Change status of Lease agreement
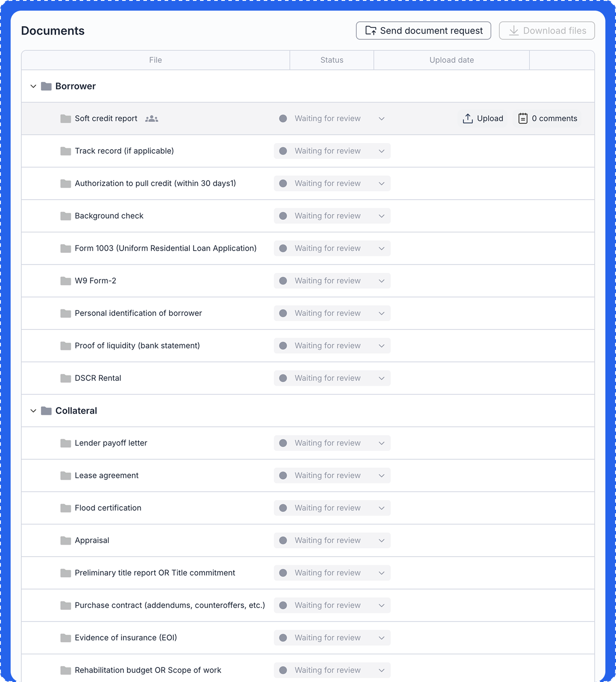 click(332, 476)
